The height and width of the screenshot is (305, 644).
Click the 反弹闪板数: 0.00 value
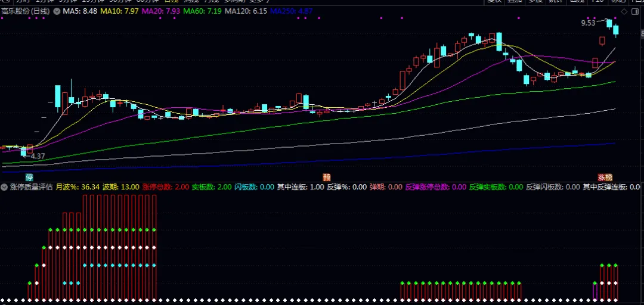[x=553, y=187]
